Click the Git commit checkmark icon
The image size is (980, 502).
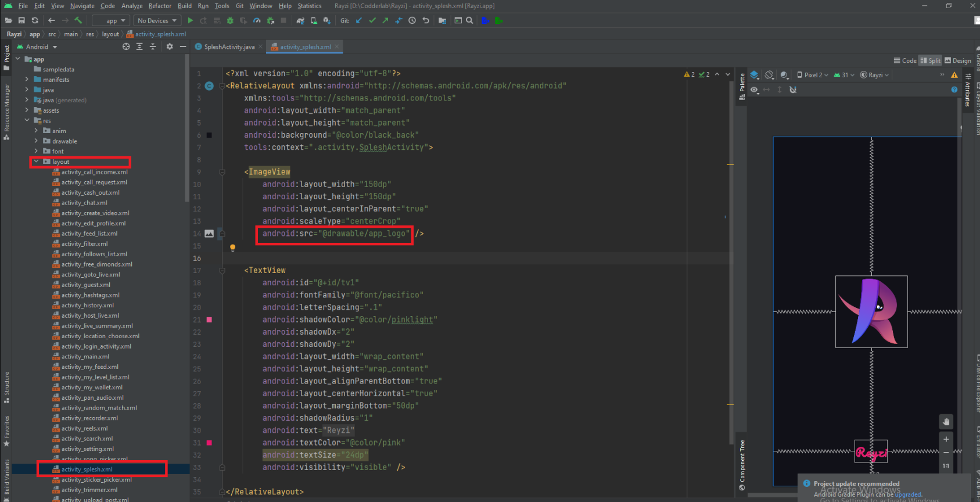[372, 20]
